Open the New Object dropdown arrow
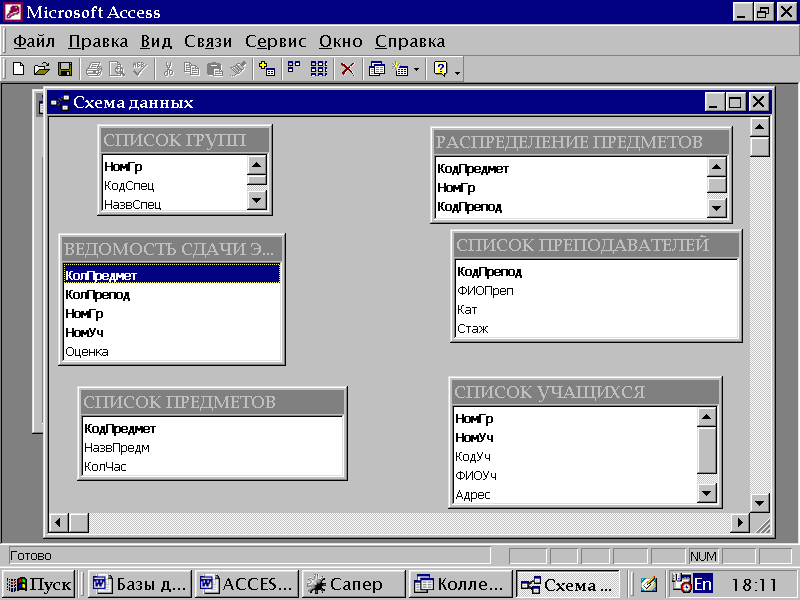The height and width of the screenshot is (600, 800). click(x=416, y=69)
